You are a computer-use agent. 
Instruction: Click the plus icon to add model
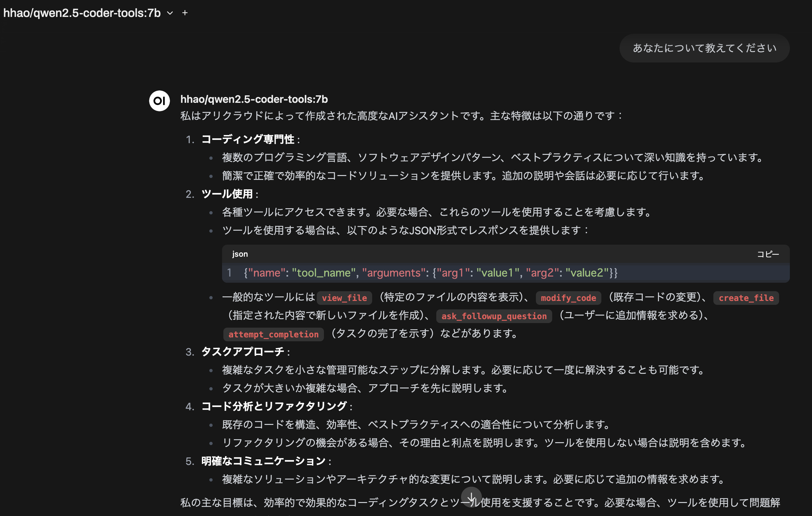185,13
